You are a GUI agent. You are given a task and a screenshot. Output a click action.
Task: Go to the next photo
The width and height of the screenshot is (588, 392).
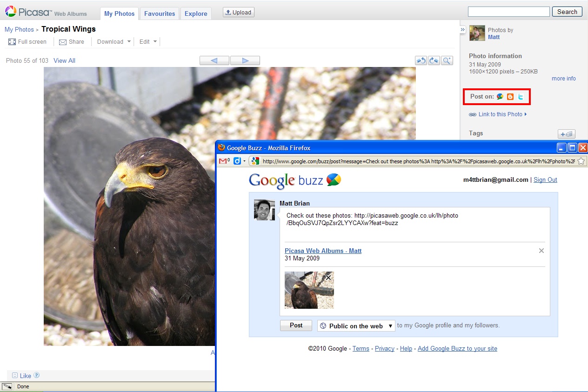(245, 60)
